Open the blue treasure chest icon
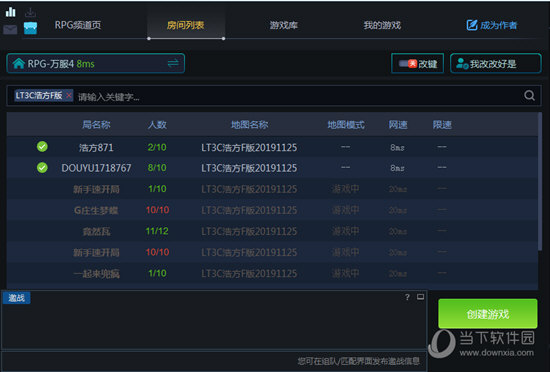 point(31,28)
